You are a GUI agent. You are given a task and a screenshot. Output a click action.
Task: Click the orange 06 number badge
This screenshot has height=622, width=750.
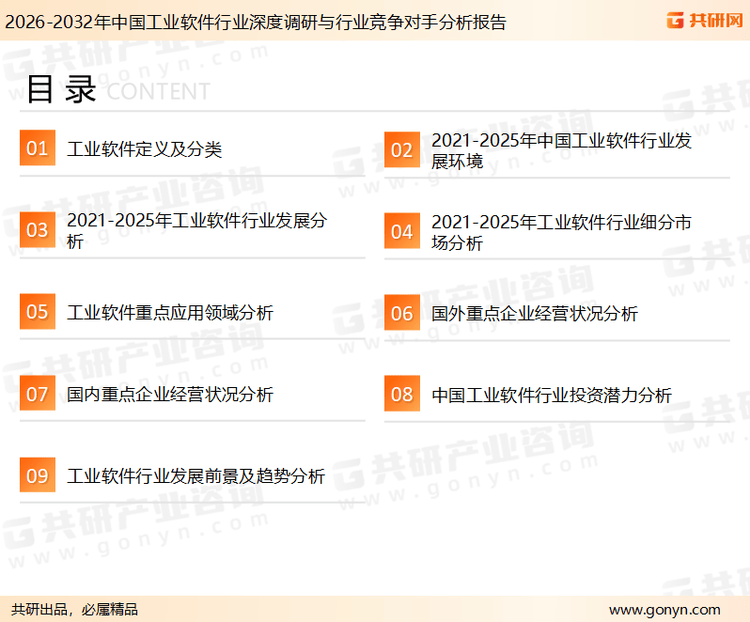(401, 313)
